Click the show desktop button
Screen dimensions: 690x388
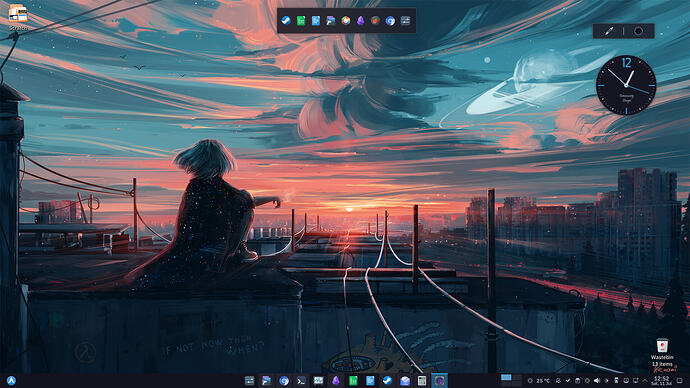680,381
